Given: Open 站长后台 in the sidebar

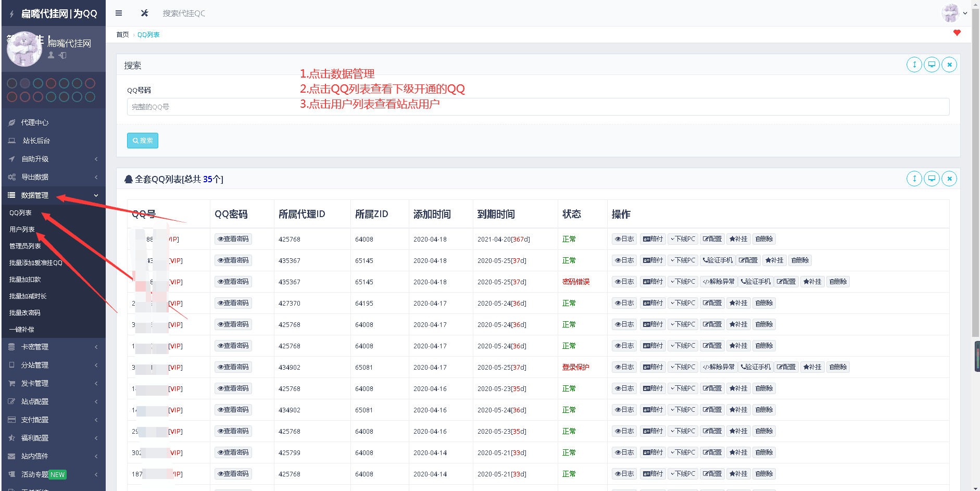Looking at the screenshot, I should (53, 141).
